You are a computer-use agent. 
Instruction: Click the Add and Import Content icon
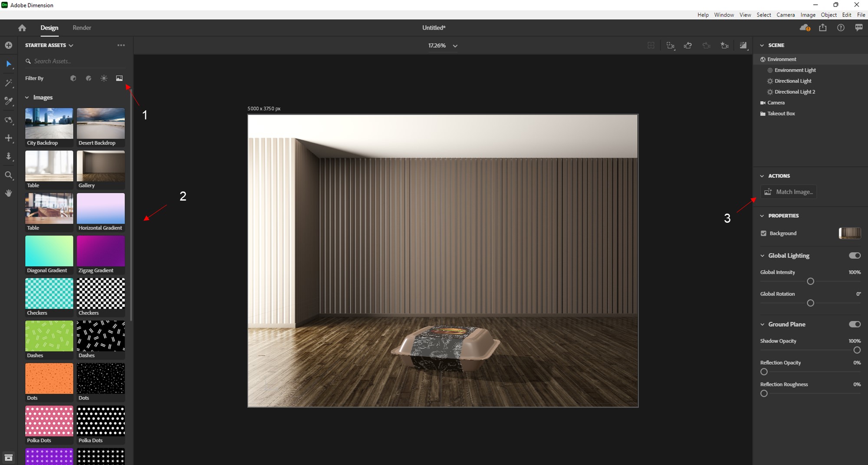point(8,45)
